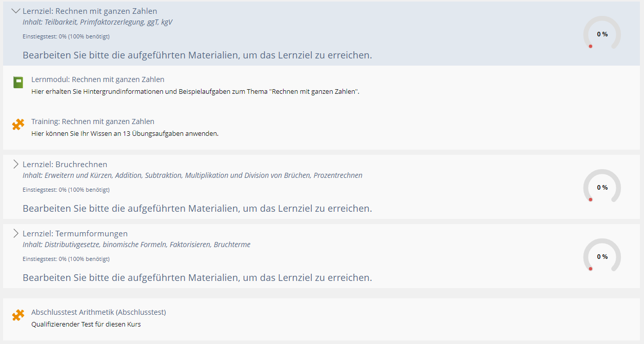Open the progress gauge for Rechnen mit ganzen Zahlen
This screenshot has height=344, width=644.
[601, 33]
